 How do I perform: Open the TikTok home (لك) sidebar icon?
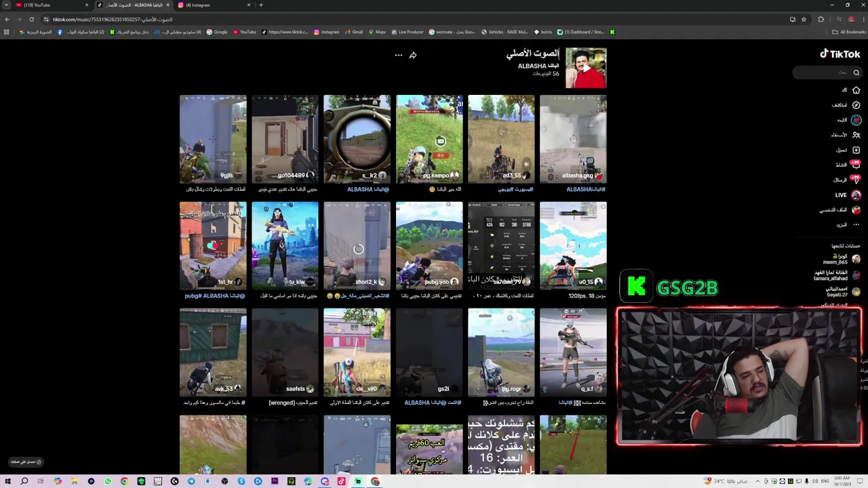point(856,90)
